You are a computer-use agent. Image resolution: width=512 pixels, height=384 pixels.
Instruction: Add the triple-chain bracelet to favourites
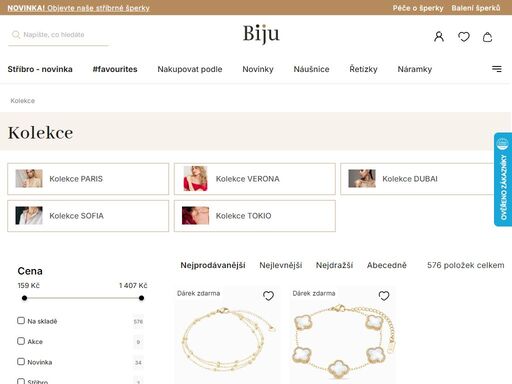(x=268, y=296)
